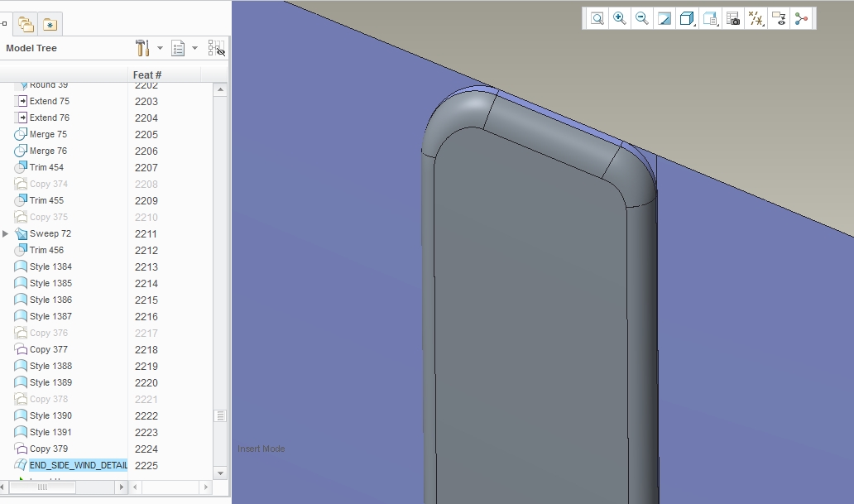Click the tree horizontal scroll-right arrow
Screen dimensions: 854x504
(122, 487)
